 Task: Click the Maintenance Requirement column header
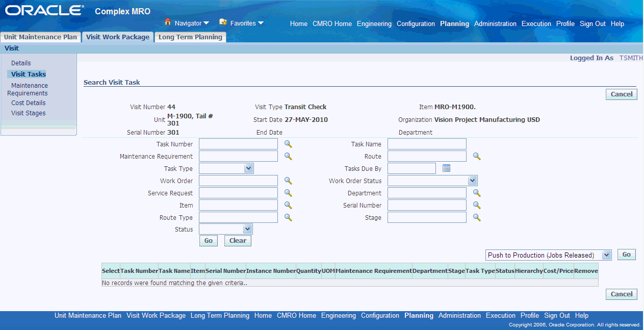(374, 271)
